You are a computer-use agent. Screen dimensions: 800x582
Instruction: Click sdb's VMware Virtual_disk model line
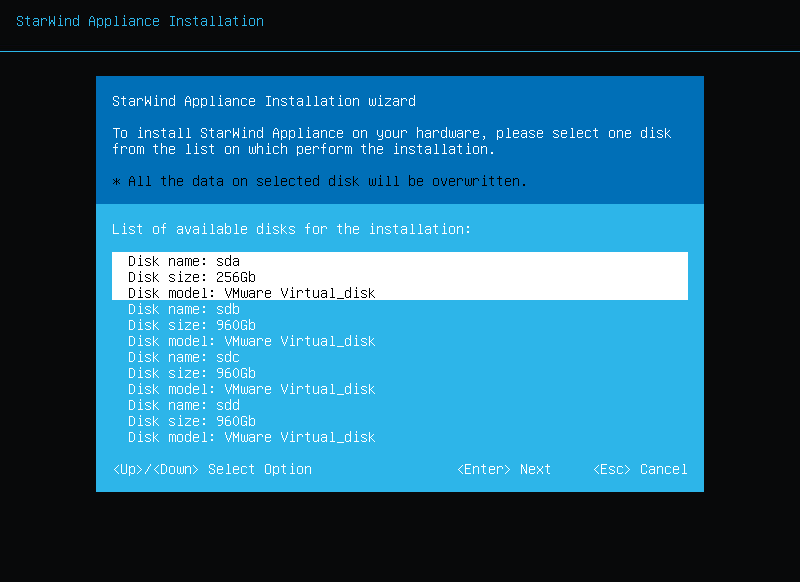(x=252, y=341)
